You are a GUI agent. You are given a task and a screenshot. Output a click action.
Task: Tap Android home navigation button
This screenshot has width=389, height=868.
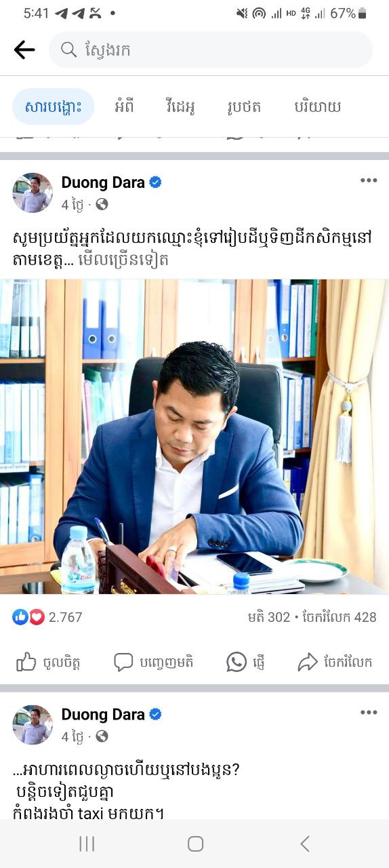click(195, 844)
